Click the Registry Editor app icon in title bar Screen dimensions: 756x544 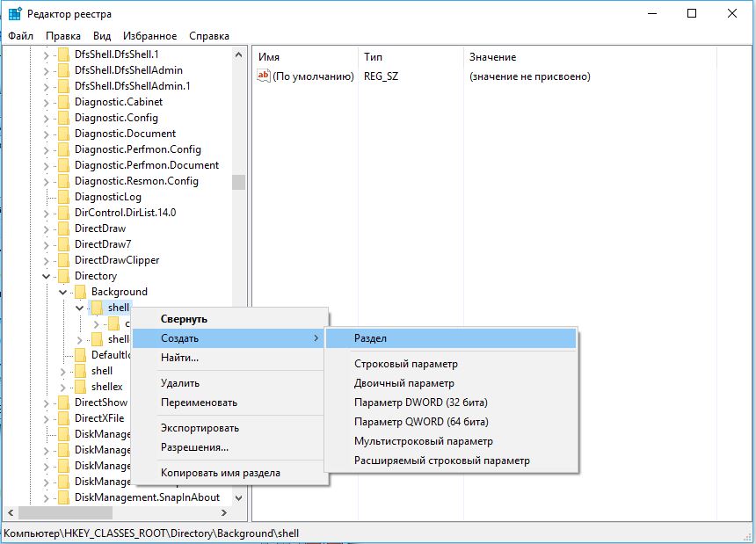coord(15,13)
